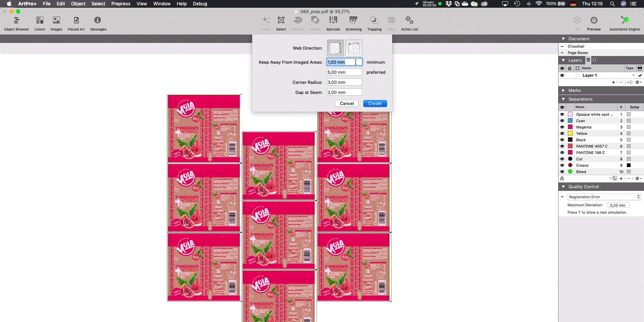The width and height of the screenshot is (644, 322).
Task: Open the Trapping tool
Action: tap(374, 24)
